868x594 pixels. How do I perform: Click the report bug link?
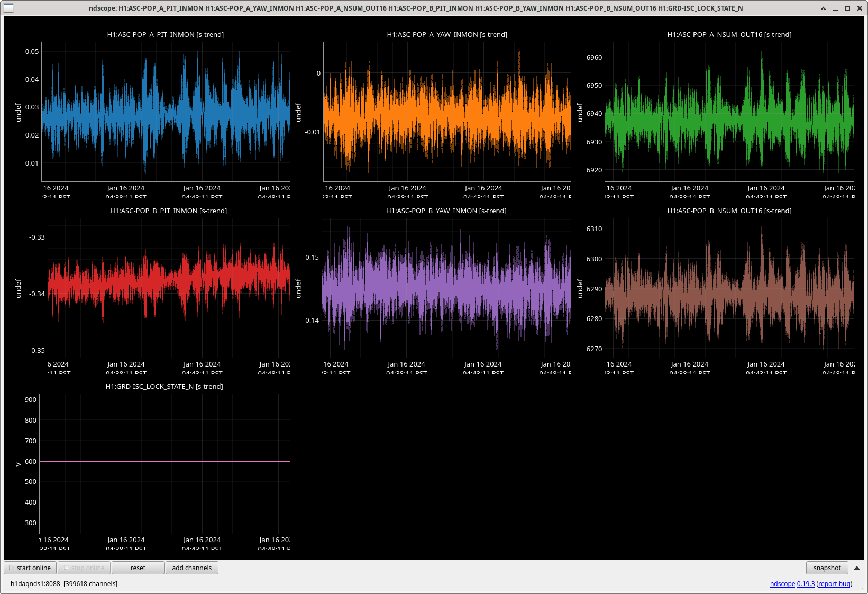(834, 584)
